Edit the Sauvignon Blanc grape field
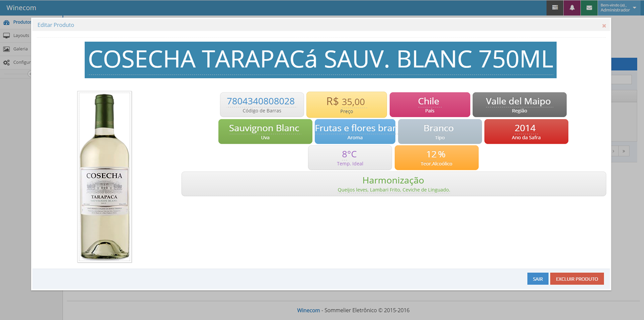The image size is (644, 320). [x=264, y=128]
